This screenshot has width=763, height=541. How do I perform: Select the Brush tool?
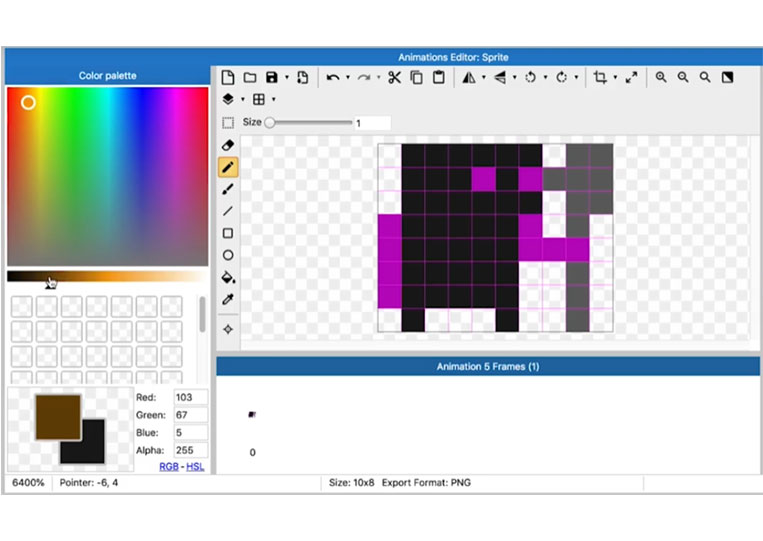(228, 189)
